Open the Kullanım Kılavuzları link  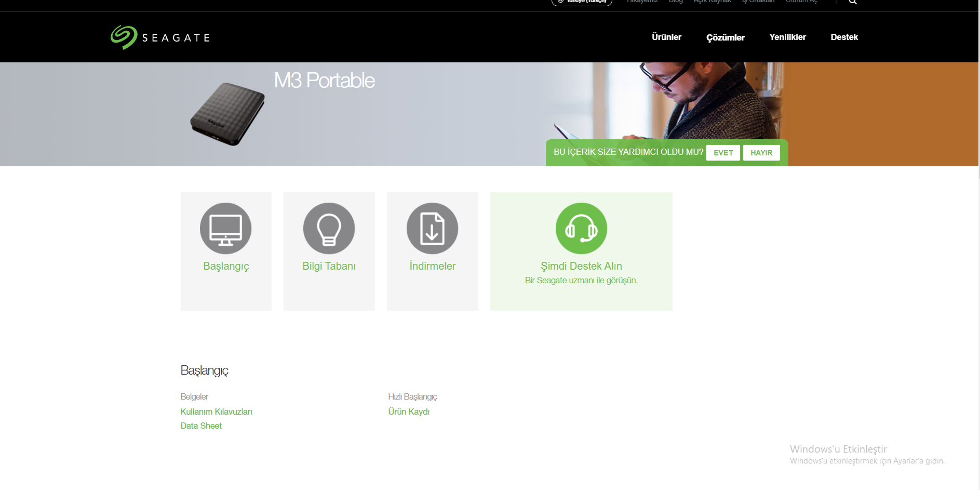click(x=217, y=412)
